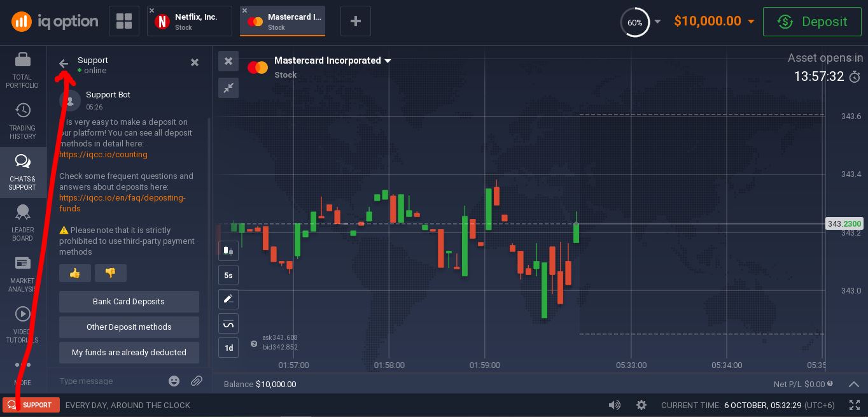Open the emoji picker in chat
The width and height of the screenshot is (868, 417).
pyautogui.click(x=174, y=381)
